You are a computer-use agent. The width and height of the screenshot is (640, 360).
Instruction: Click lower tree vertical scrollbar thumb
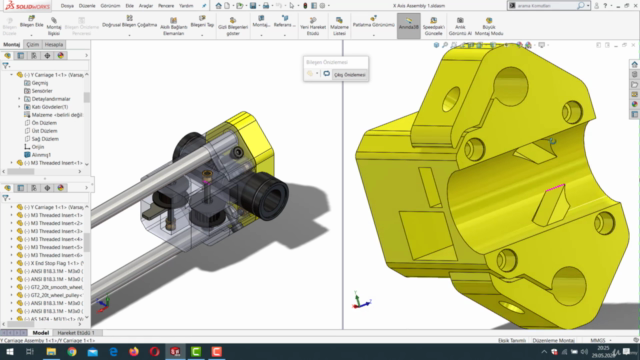click(x=87, y=242)
